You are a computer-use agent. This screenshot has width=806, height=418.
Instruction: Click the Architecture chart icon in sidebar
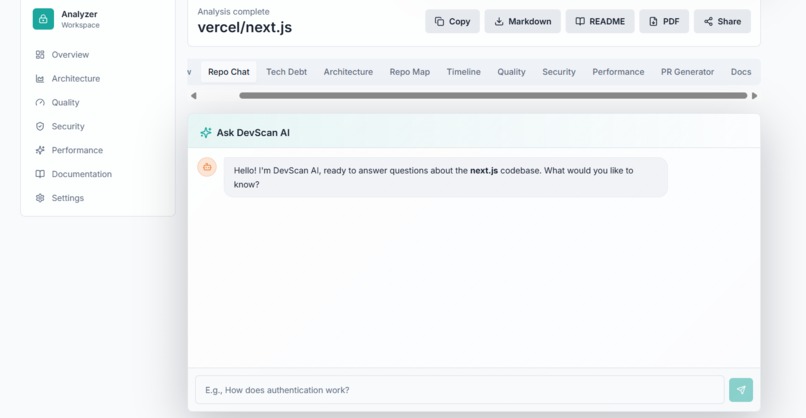click(40, 79)
